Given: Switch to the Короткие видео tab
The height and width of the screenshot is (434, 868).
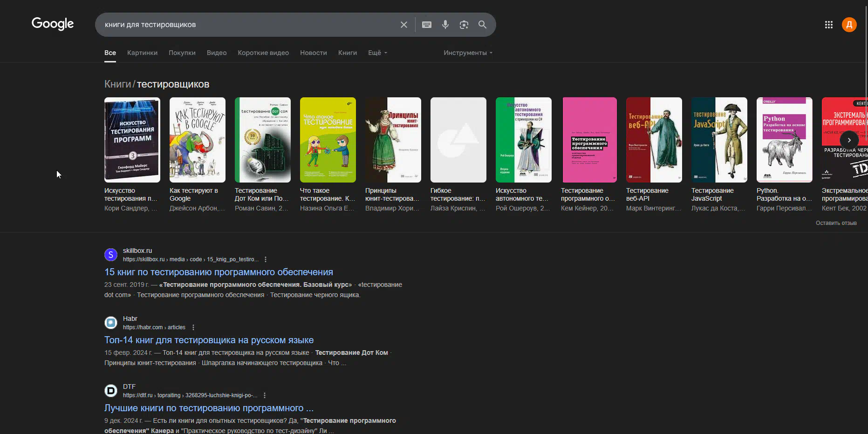Looking at the screenshot, I should point(263,53).
